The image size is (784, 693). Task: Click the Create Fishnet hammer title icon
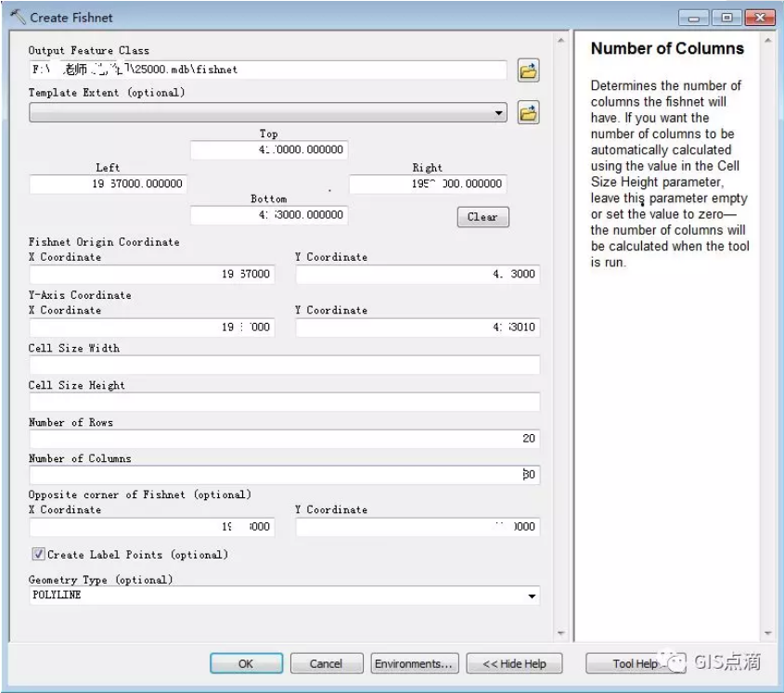point(18,17)
